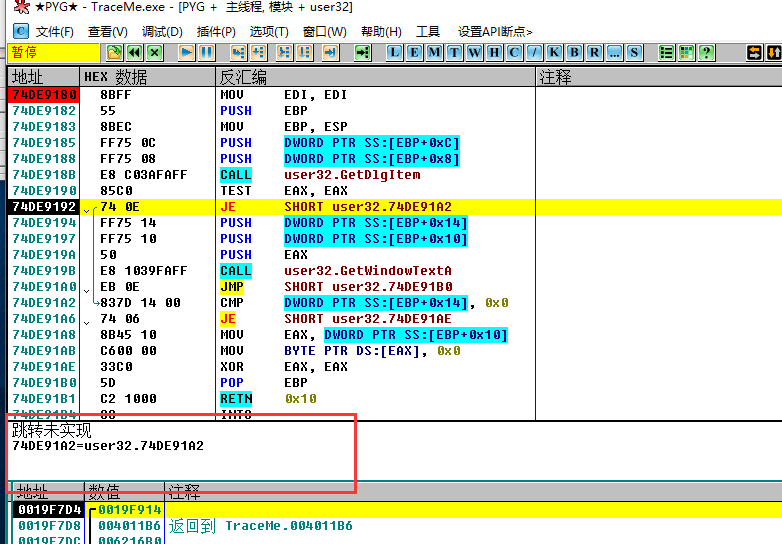Click the HEX 数据 column header

[148, 77]
